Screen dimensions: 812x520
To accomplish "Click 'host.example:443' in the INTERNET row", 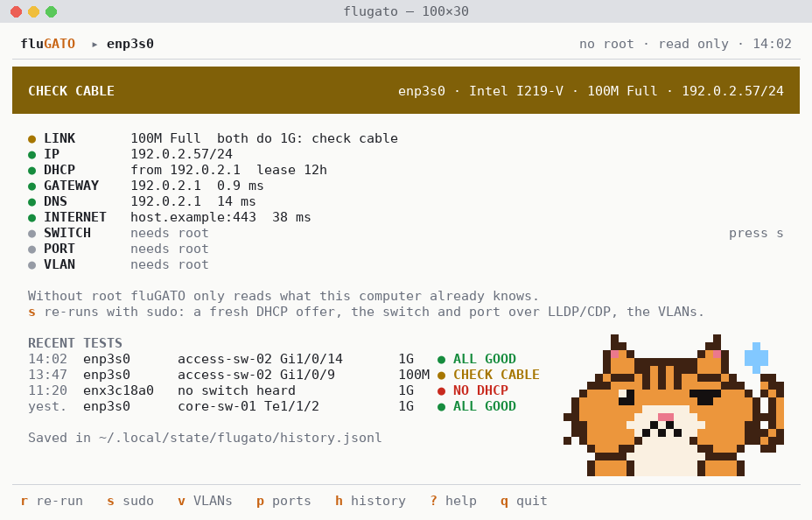I will [x=193, y=217].
